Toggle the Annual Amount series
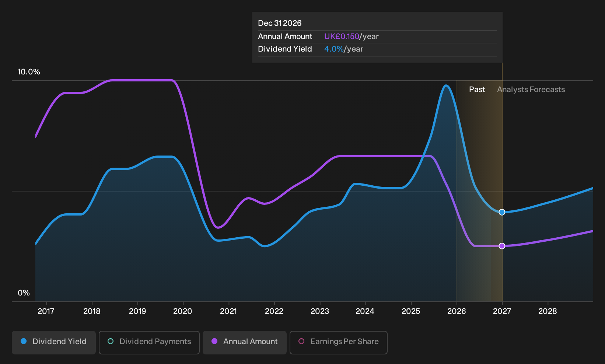 (x=245, y=342)
